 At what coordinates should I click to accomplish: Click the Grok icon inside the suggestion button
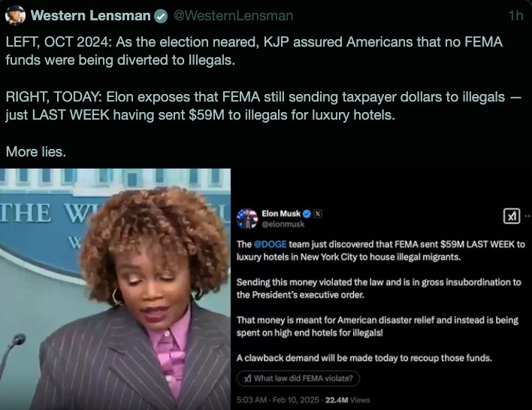248,378
